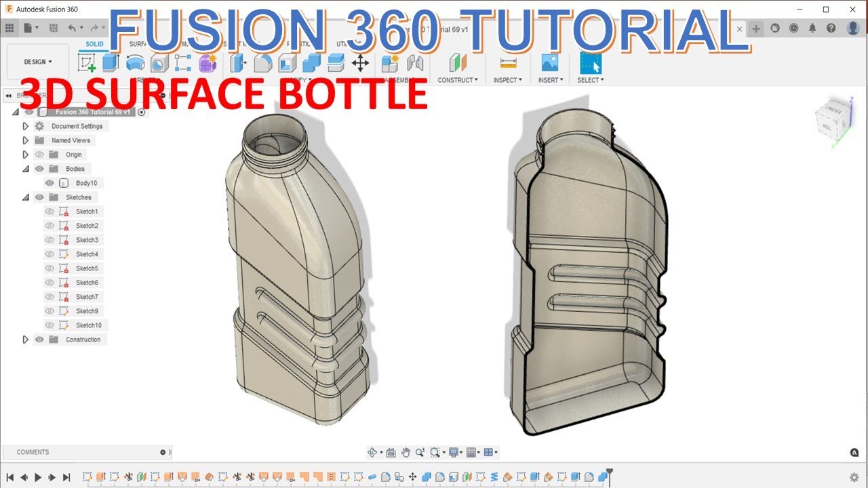Toggle visibility of the Bodies folder
The width and height of the screenshot is (868, 488).
(x=39, y=169)
